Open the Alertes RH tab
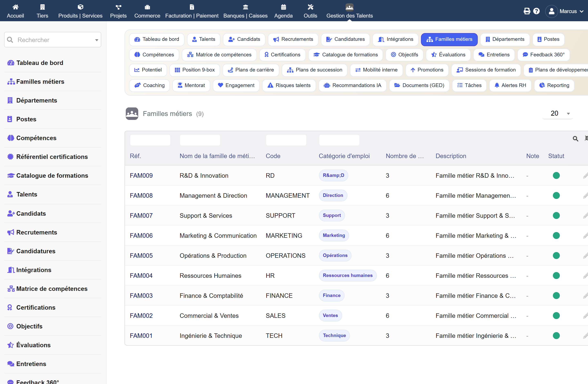Viewport: 588px width, 384px height. 510,86
